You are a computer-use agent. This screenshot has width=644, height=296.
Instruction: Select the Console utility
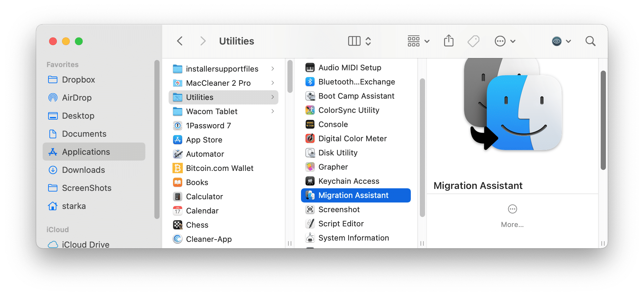(356, 124)
